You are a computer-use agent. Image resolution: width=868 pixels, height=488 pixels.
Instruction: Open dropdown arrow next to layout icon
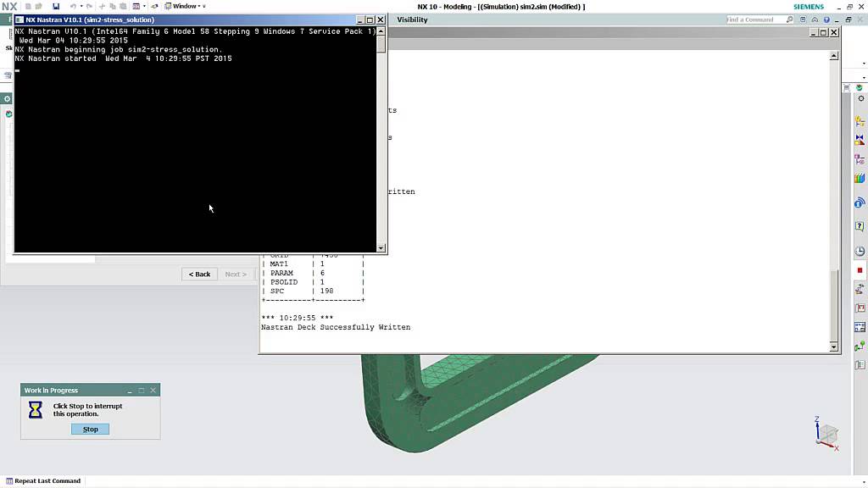144,7
